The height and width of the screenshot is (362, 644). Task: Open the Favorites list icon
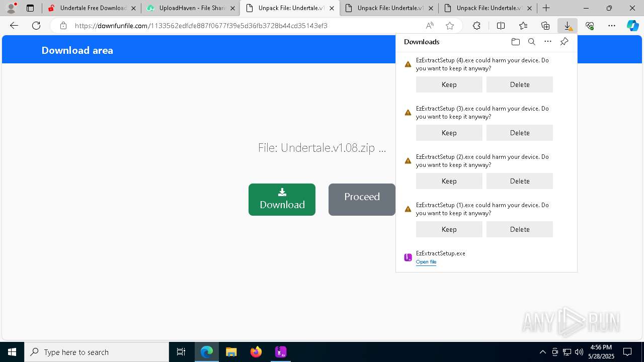[x=523, y=26]
